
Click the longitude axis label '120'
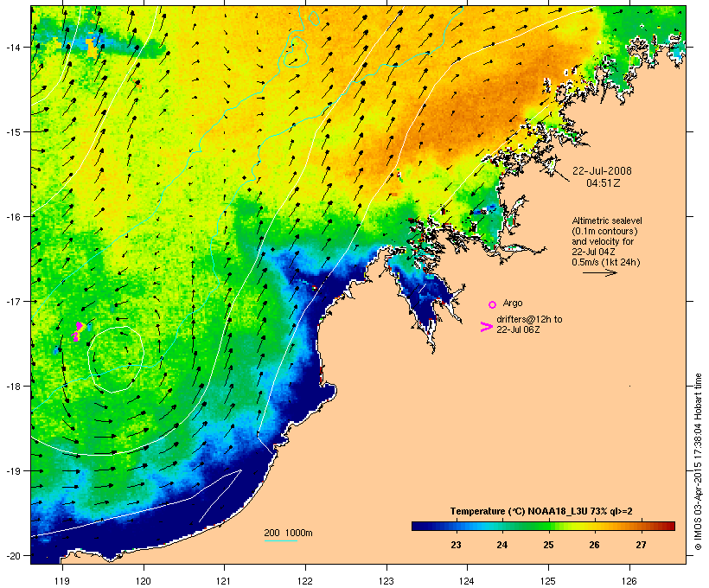pyautogui.click(x=144, y=581)
